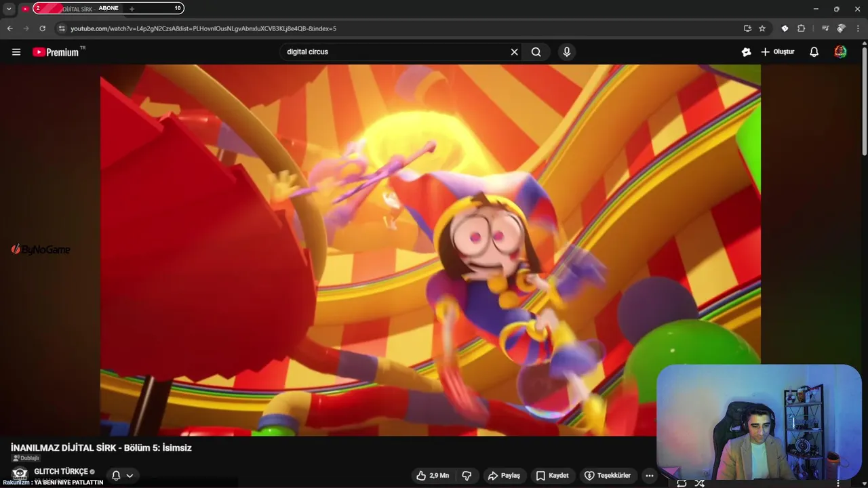The image size is (868, 488).
Task: Open the Chrome profile avatar
Action: point(842,28)
